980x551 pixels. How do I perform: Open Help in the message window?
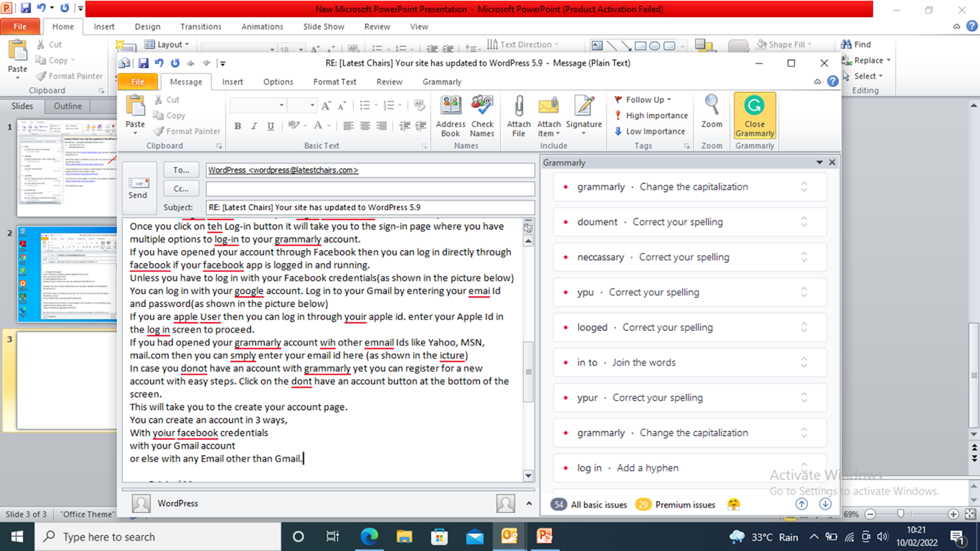coord(833,81)
